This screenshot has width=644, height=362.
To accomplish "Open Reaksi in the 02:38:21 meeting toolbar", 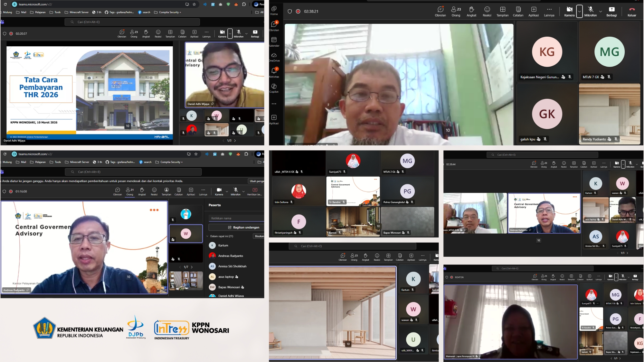I will (487, 11).
